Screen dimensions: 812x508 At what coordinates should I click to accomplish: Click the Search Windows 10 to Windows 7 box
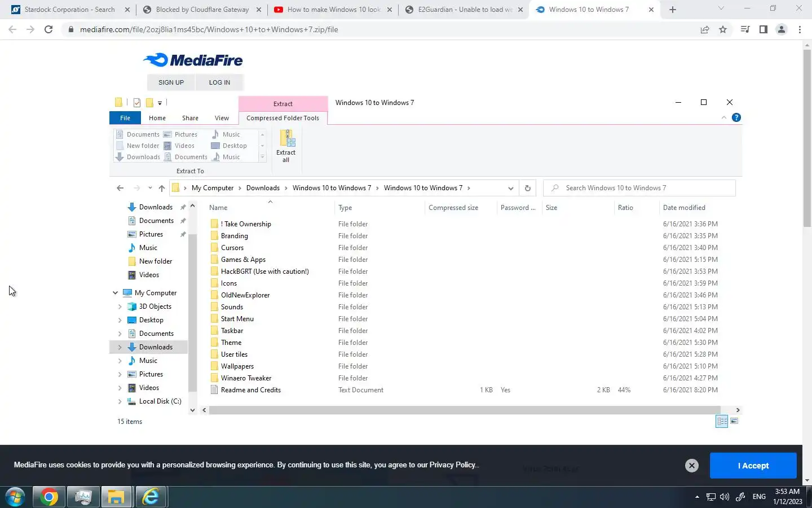tap(639, 188)
